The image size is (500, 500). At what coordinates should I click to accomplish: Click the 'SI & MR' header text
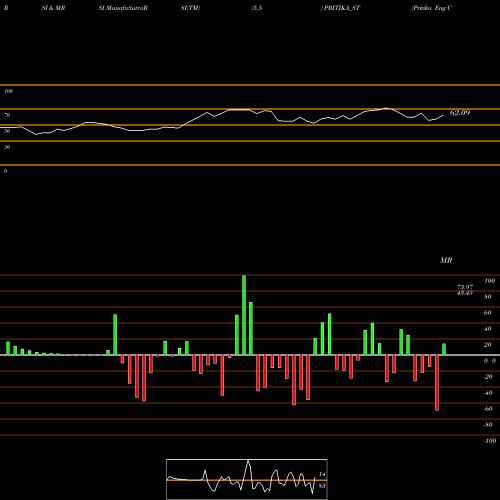53,8
